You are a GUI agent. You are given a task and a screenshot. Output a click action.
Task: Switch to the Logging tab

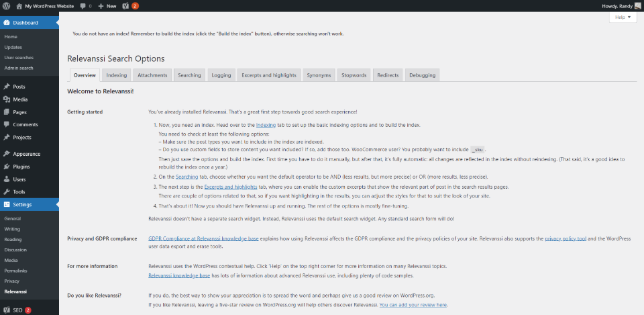coord(221,75)
